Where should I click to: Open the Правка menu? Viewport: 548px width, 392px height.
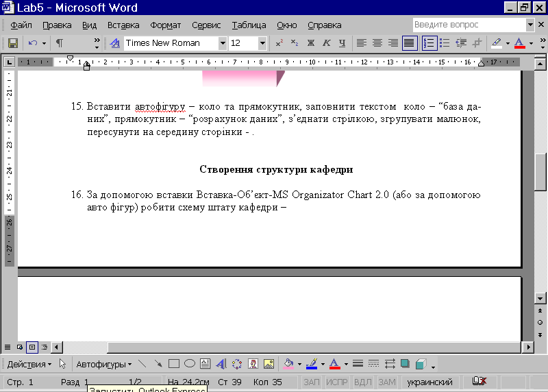pyautogui.click(x=57, y=25)
